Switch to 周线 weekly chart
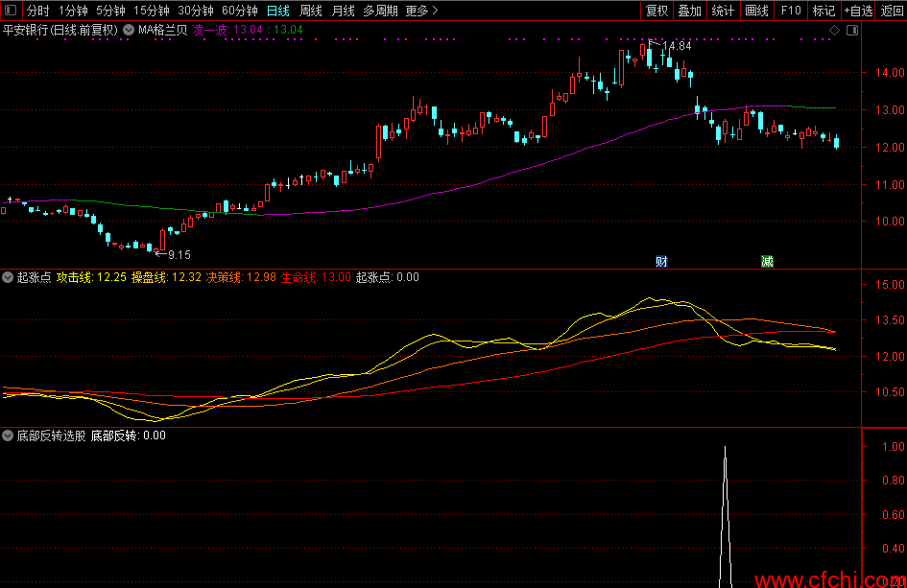The image size is (907, 588). pos(311,11)
